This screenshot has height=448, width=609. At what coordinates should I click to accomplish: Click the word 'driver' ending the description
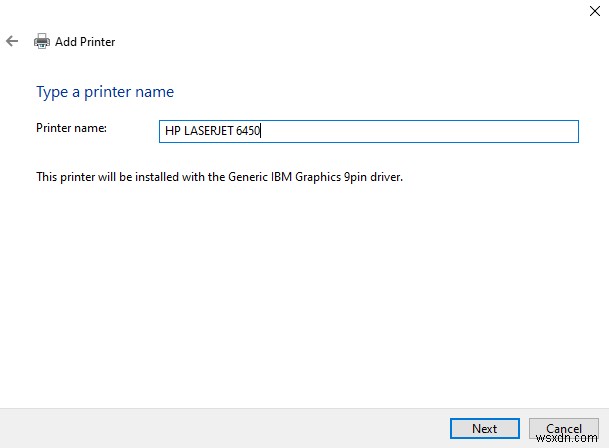[x=385, y=177]
